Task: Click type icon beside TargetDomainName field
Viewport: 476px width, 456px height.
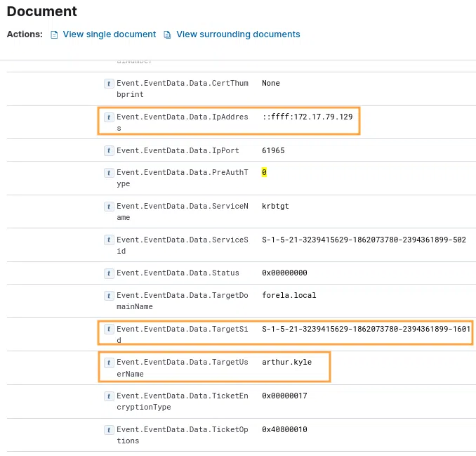Action: 109,295
